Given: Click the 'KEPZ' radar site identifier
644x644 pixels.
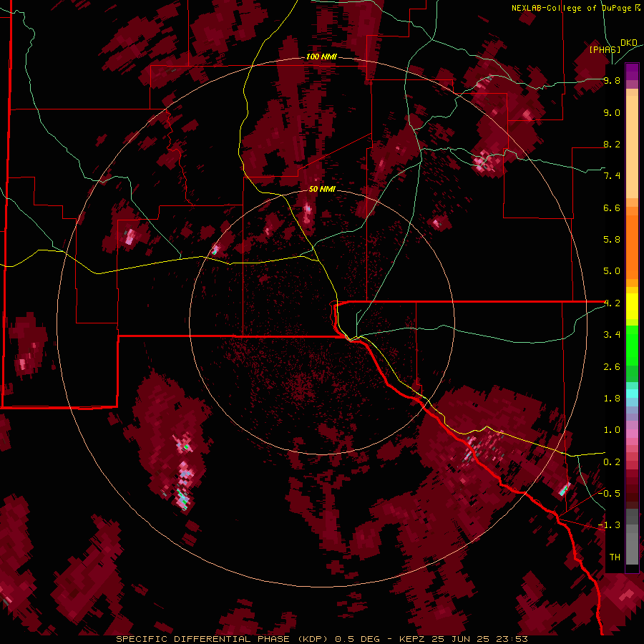Looking at the screenshot, I should [x=412, y=639].
